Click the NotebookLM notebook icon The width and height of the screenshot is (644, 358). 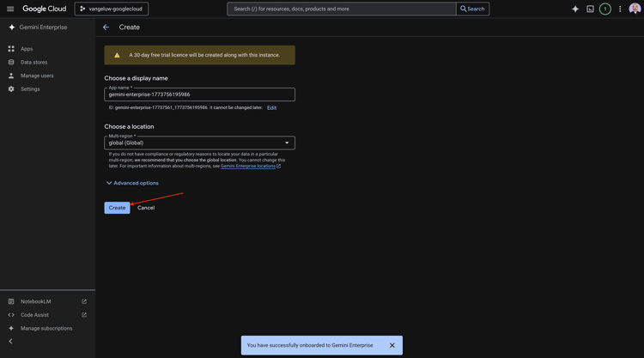11,301
